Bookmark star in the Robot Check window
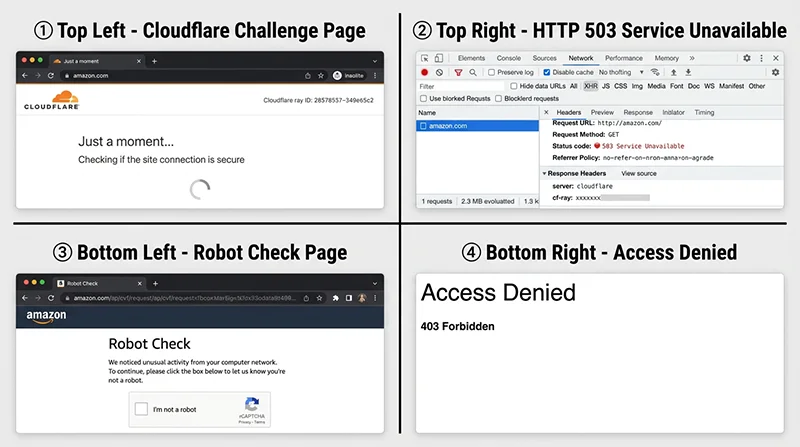Viewport: 800px width, 447px height. tap(319, 298)
